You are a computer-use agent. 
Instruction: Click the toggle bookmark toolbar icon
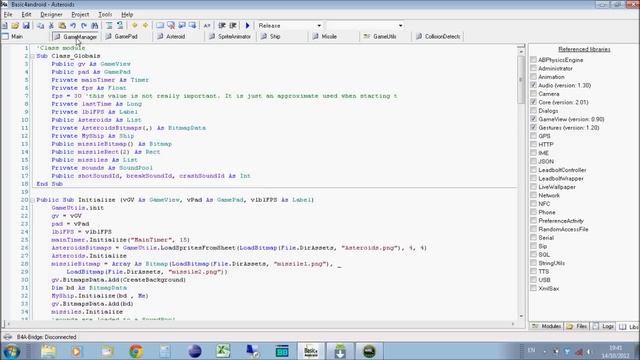(x=160, y=25)
